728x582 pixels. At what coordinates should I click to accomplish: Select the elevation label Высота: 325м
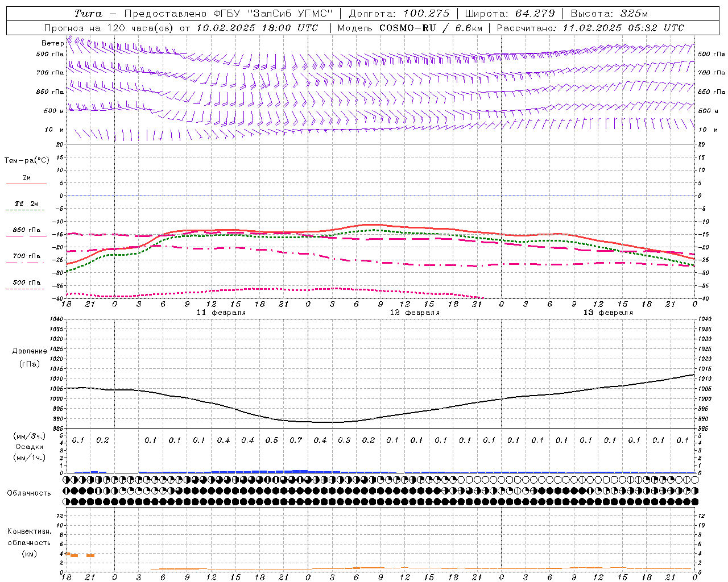click(609, 14)
